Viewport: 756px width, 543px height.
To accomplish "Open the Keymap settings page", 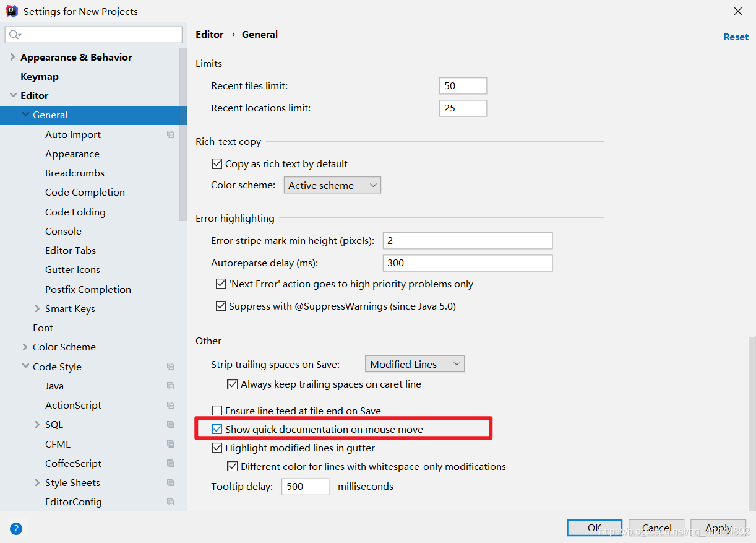I will [x=40, y=76].
